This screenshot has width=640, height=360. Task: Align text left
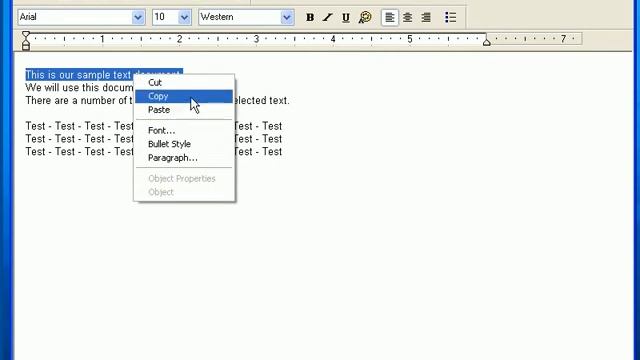(x=390, y=18)
